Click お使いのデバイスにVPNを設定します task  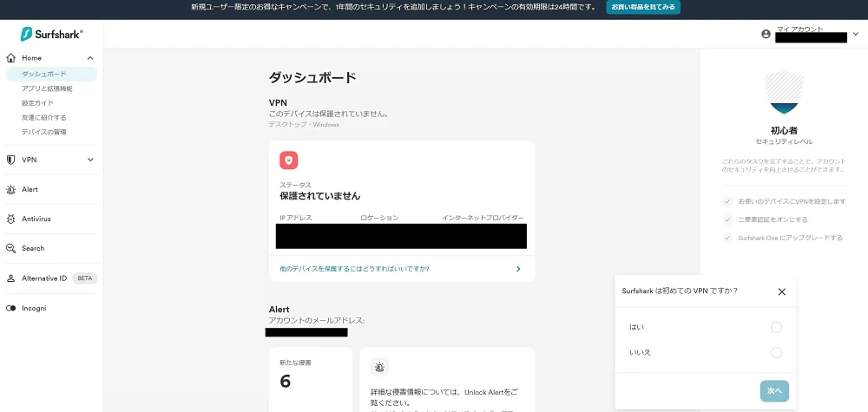click(x=792, y=202)
